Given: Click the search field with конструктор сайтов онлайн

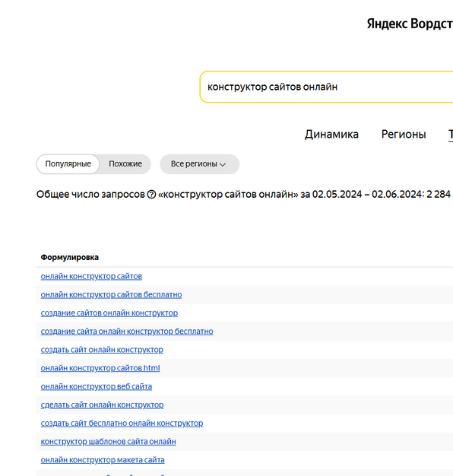Looking at the screenshot, I should point(326,87).
